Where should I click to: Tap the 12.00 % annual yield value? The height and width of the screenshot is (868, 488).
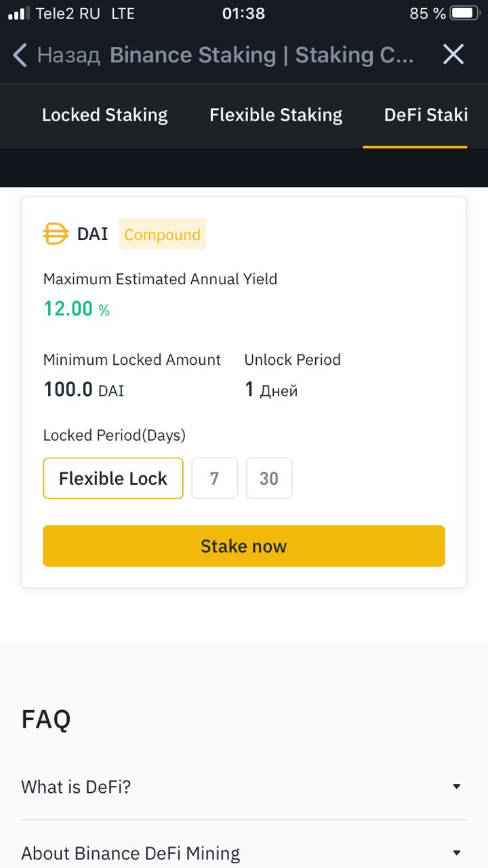(x=77, y=309)
